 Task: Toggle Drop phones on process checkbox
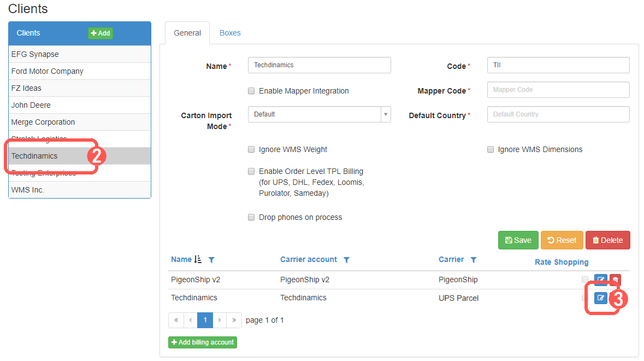251,217
